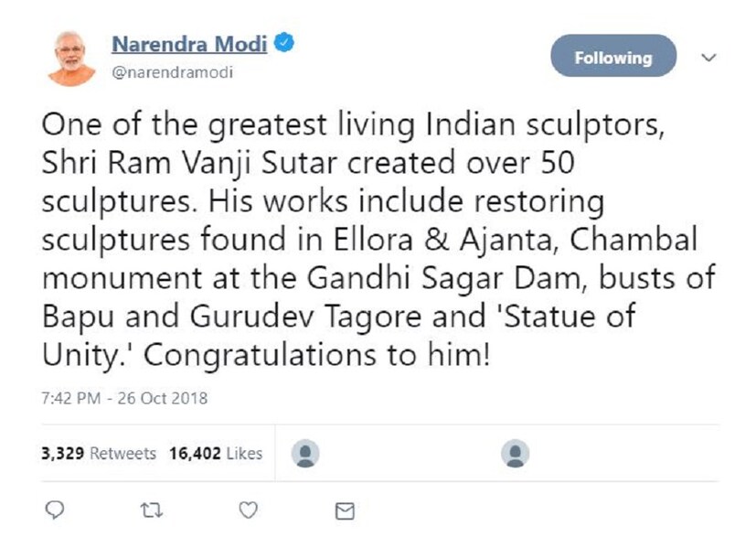Open second liker's avatar icon
This screenshot has width=756, height=537.
point(516,452)
